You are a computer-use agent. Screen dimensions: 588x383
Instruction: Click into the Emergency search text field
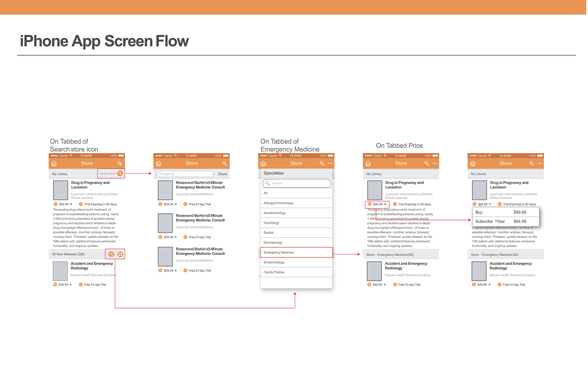[185, 174]
